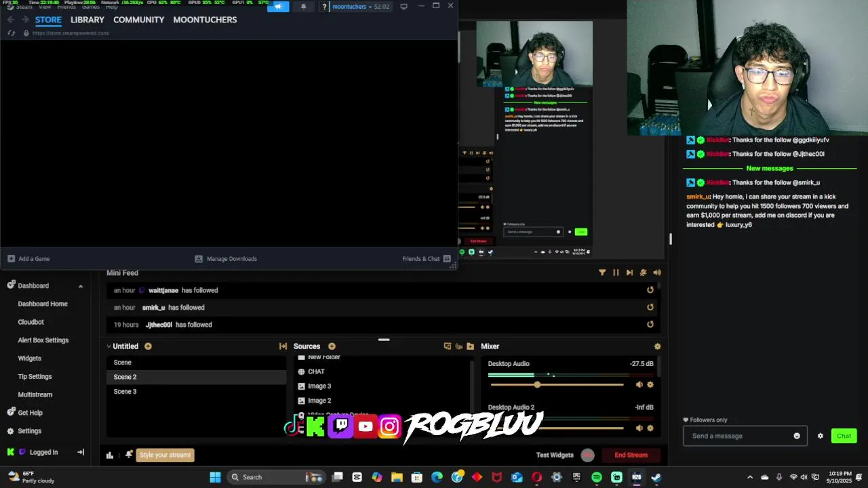Toggle Mini Feed alert sound speaker
The image size is (868, 488).
[x=656, y=272]
